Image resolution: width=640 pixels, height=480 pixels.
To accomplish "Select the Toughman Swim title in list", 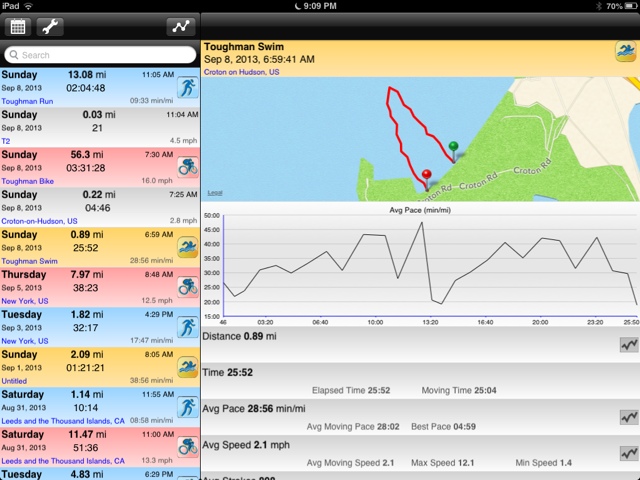I will [29, 261].
